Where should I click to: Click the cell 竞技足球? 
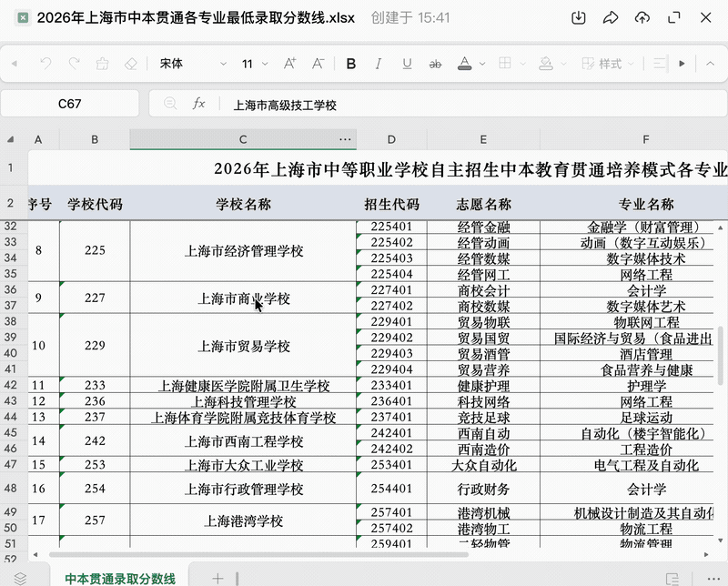pos(483,418)
